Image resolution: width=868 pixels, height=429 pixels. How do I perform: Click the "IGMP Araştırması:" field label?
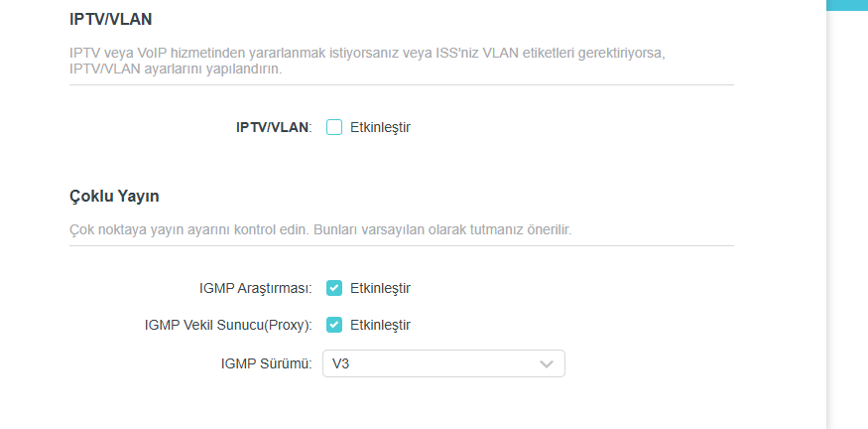tap(256, 288)
